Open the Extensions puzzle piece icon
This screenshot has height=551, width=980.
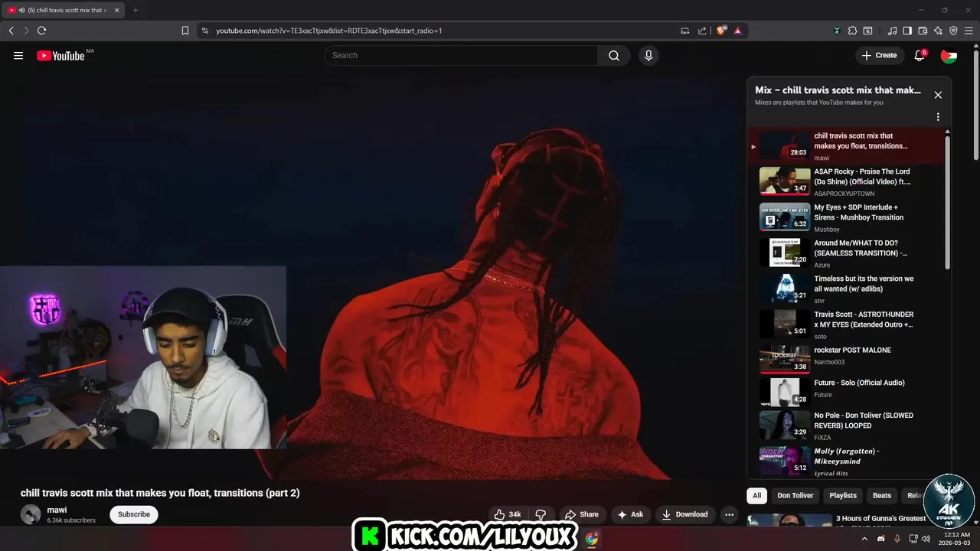[x=852, y=31]
